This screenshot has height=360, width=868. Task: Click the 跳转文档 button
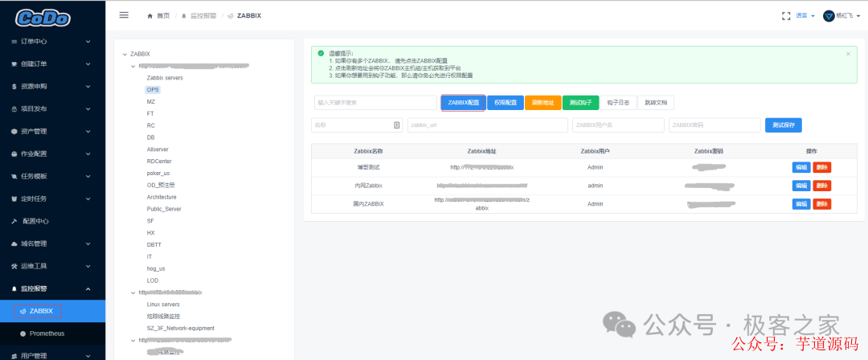[x=656, y=103]
